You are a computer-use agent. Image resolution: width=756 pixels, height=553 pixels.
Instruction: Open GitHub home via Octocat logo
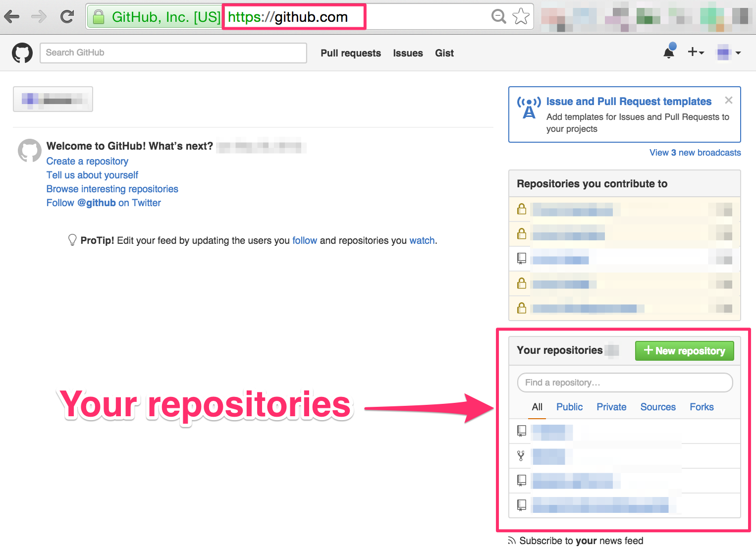[22, 53]
